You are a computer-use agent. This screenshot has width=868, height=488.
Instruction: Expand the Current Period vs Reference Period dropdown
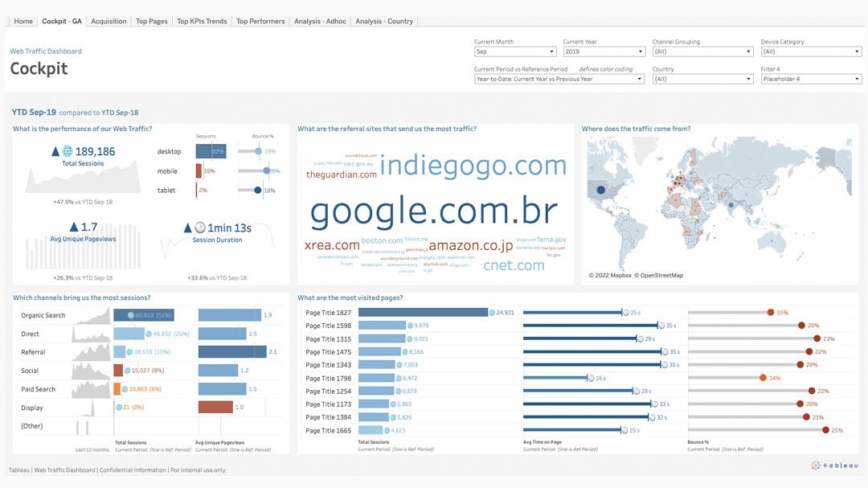[559, 79]
